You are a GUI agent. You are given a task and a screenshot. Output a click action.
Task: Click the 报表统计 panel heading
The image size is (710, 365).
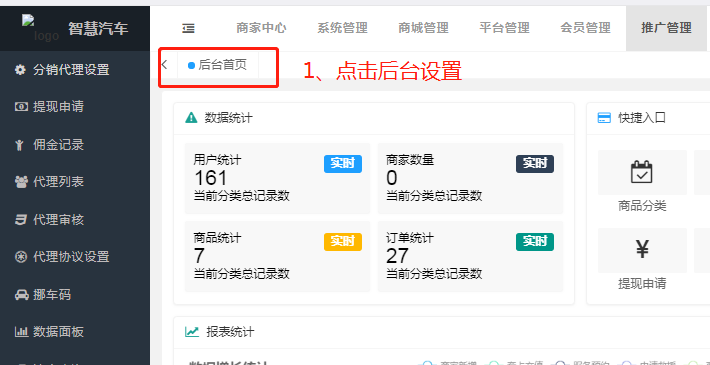(230, 332)
